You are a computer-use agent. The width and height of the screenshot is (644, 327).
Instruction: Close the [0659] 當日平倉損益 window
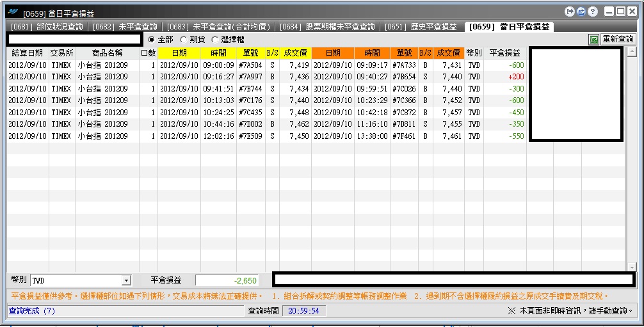click(632, 12)
